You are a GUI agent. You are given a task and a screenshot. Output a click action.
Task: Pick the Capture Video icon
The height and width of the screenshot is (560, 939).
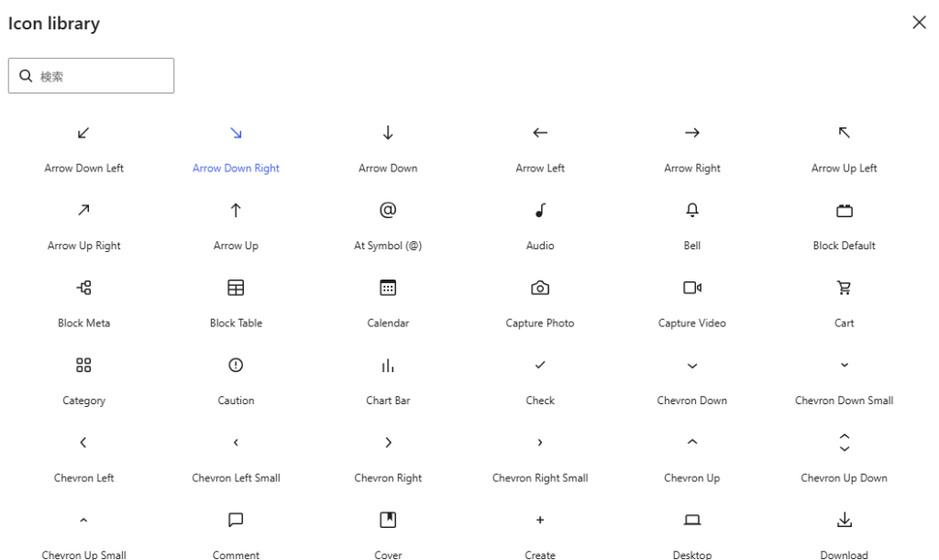pyautogui.click(x=692, y=288)
